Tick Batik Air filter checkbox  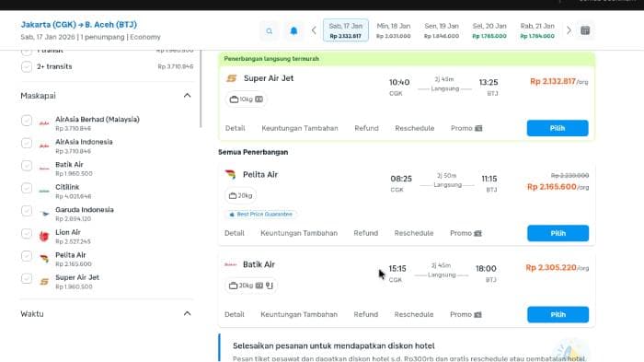[27, 166]
